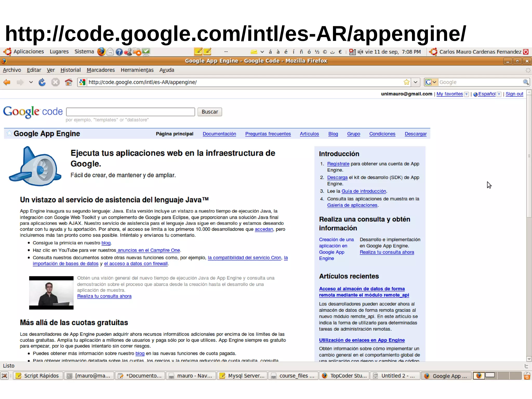Click the Firefox launcher in the top panel
The image size is (532, 399).
[101, 52]
